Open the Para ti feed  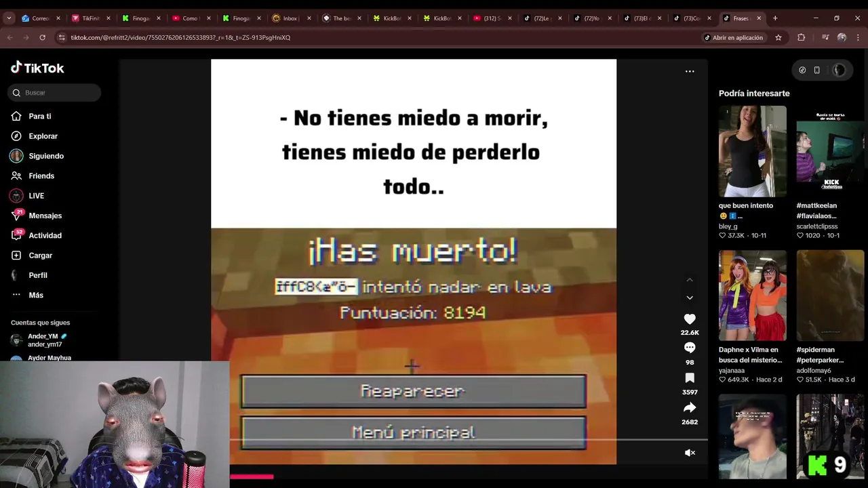point(39,117)
